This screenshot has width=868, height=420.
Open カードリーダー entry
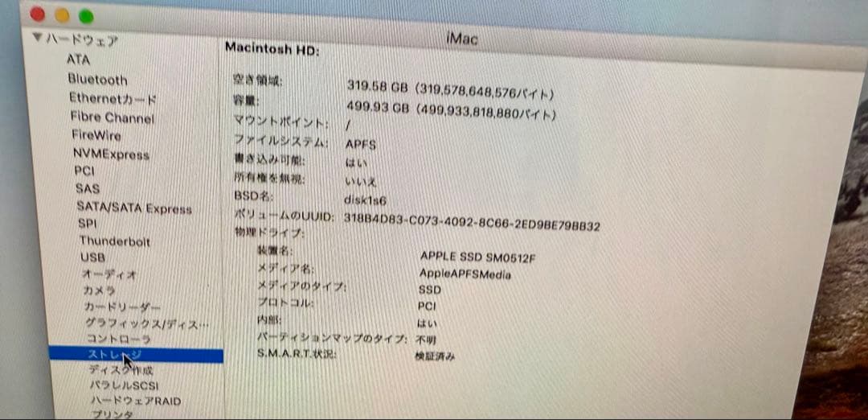click(122, 307)
